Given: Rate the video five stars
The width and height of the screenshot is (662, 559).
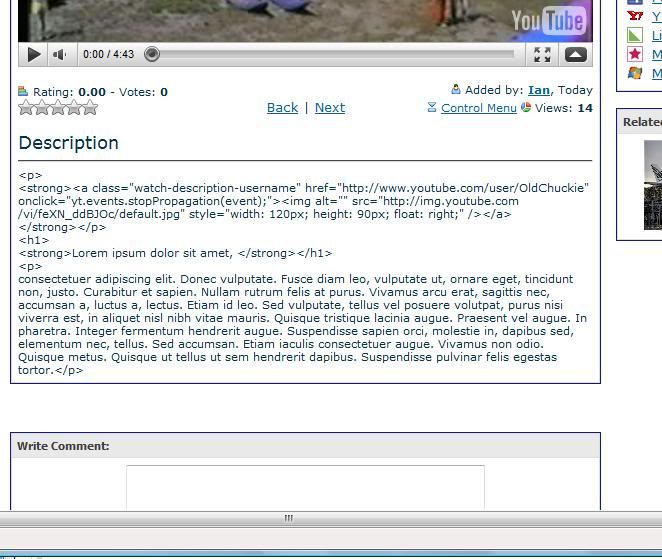Looking at the screenshot, I should [x=90, y=108].
